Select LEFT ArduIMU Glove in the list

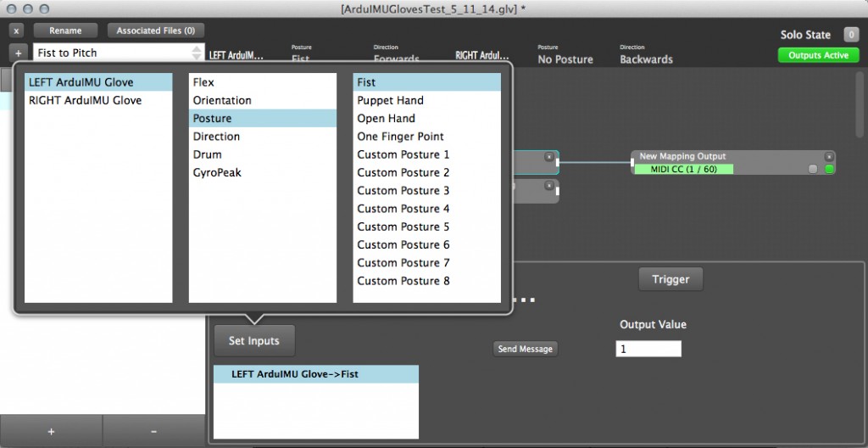(x=98, y=82)
